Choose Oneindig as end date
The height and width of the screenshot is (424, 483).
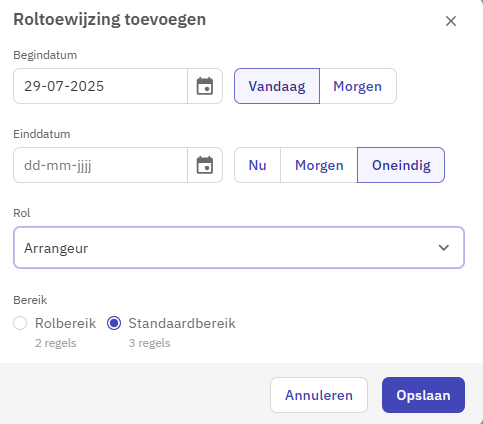click(x=401, y=165)
